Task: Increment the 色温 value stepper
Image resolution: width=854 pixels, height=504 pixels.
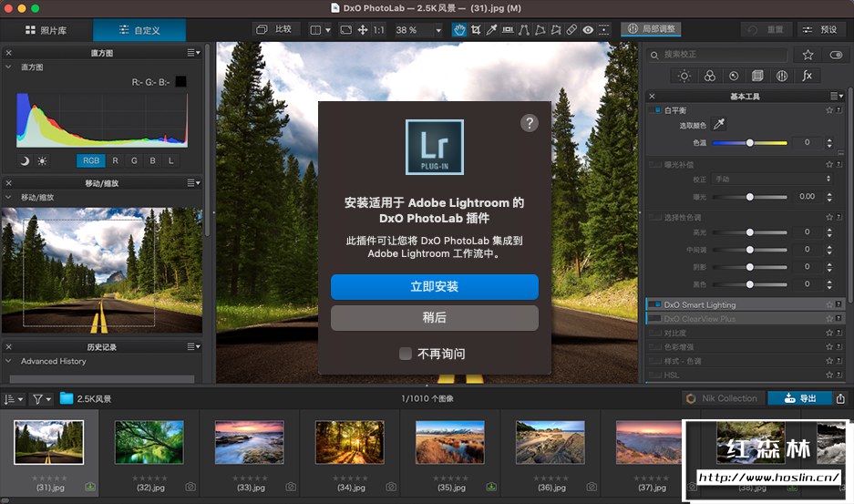Action: (x=829, y=140)
